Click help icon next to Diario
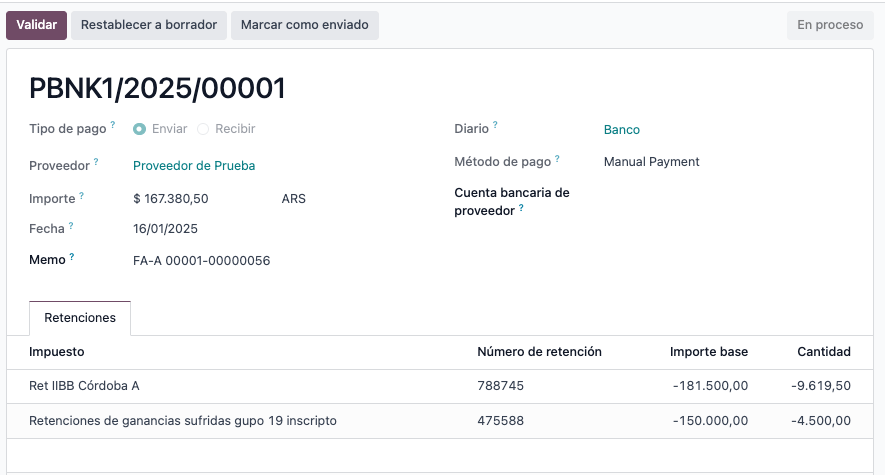885x475 pixels. tap(495, 125)
